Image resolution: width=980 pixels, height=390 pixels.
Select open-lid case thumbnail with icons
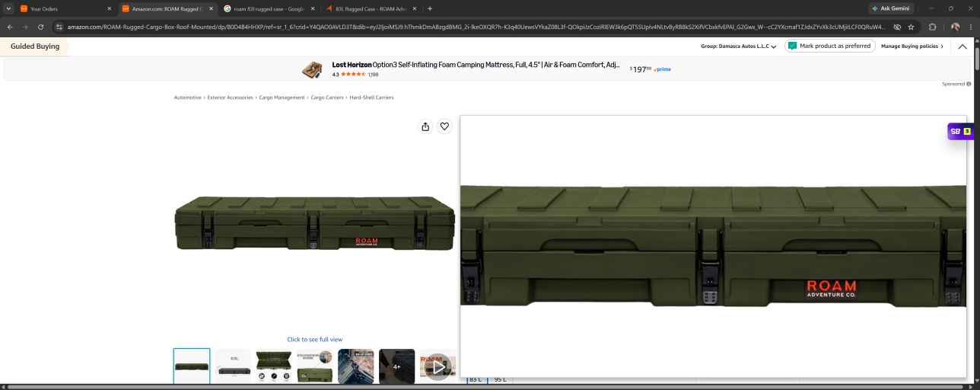pyautogui.click(x=274, y=366)
